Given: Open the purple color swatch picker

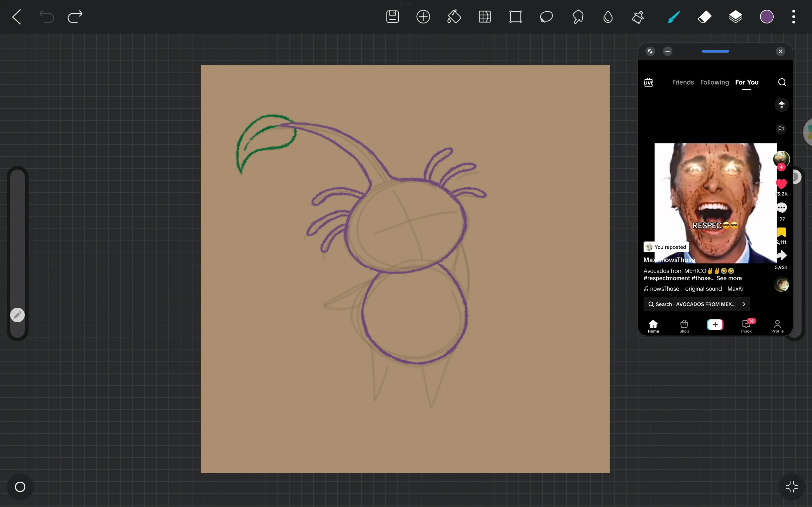Looking at the screenshot, I should (766, 16).
